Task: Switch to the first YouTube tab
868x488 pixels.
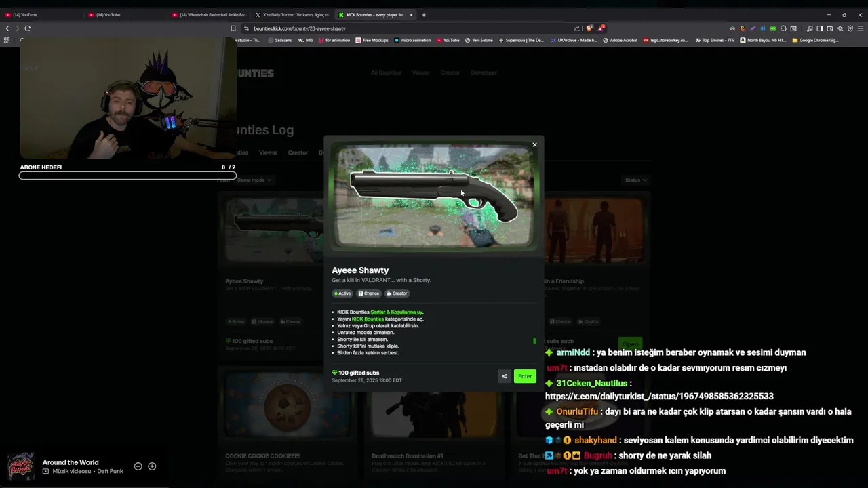Action: pos(41,15)
